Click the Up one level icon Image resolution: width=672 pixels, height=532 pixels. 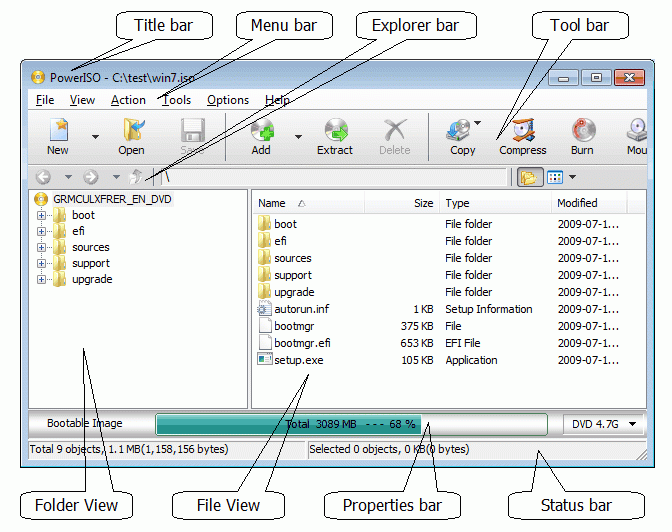136,176
